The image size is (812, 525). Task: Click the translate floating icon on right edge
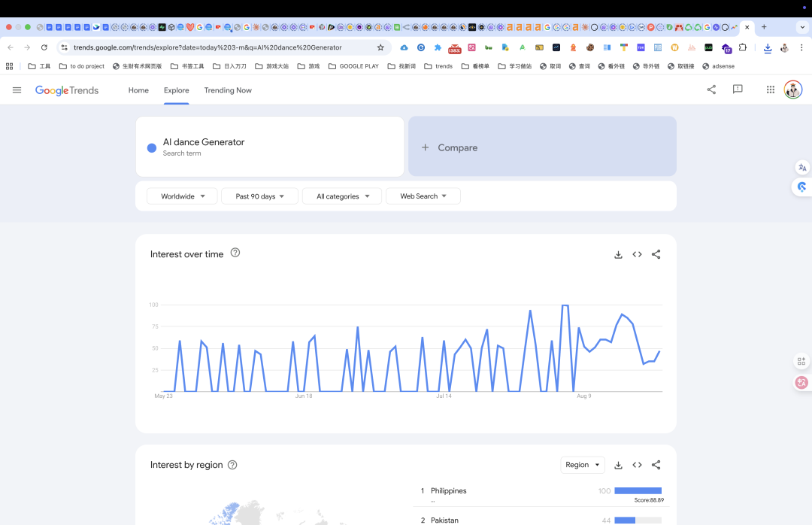(x=802, y=168)
